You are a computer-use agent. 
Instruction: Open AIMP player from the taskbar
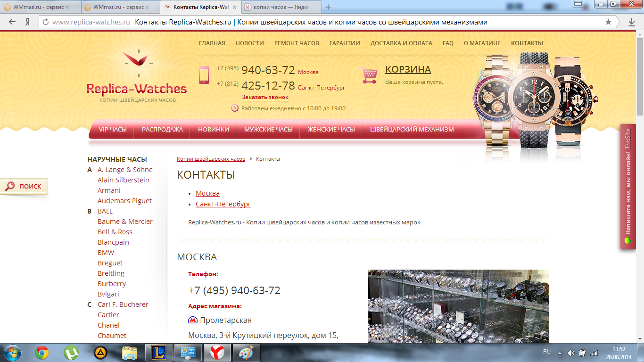100,353
